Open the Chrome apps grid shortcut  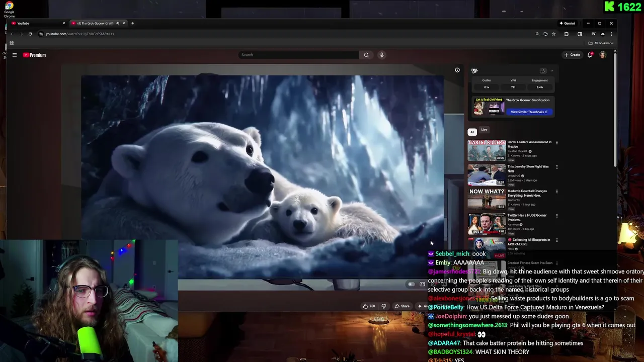(12, 43)
